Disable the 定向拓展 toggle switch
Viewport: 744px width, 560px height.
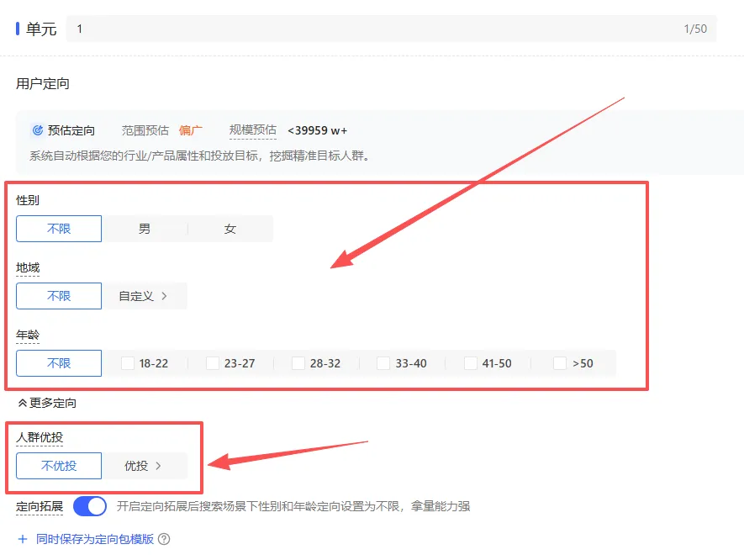[x=89, y=506]
